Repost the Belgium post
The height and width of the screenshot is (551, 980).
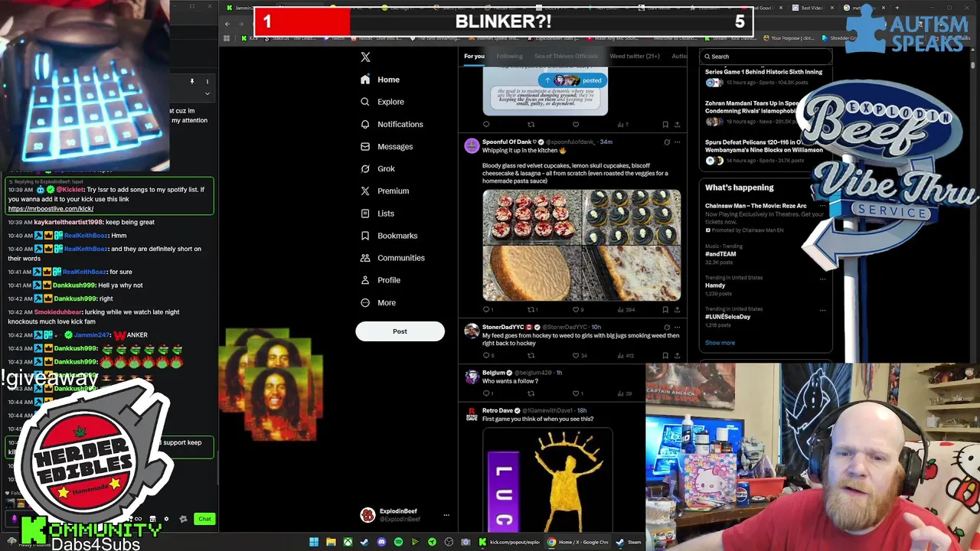tap(531, 393)
